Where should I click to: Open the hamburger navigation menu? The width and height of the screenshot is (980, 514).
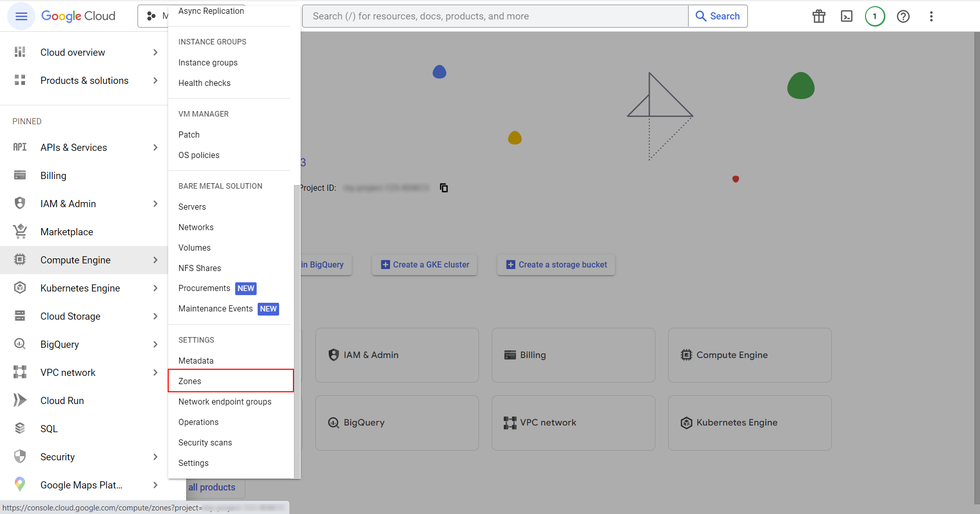point(21,16)
